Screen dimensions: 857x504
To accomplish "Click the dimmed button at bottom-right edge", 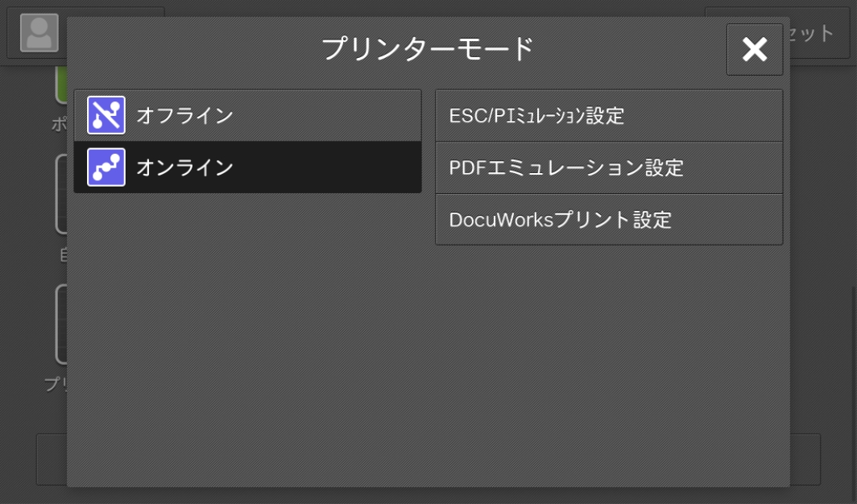I will coord(805,459).
